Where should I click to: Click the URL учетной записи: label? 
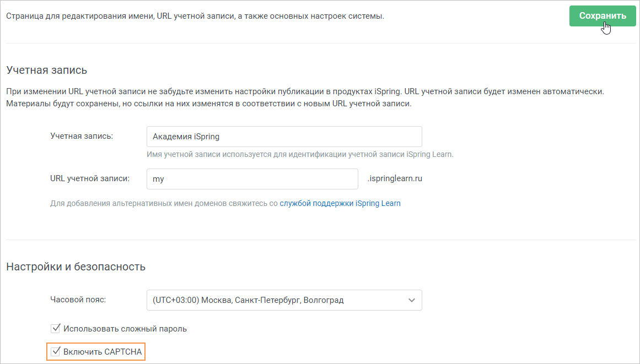(x=90, y=178)
